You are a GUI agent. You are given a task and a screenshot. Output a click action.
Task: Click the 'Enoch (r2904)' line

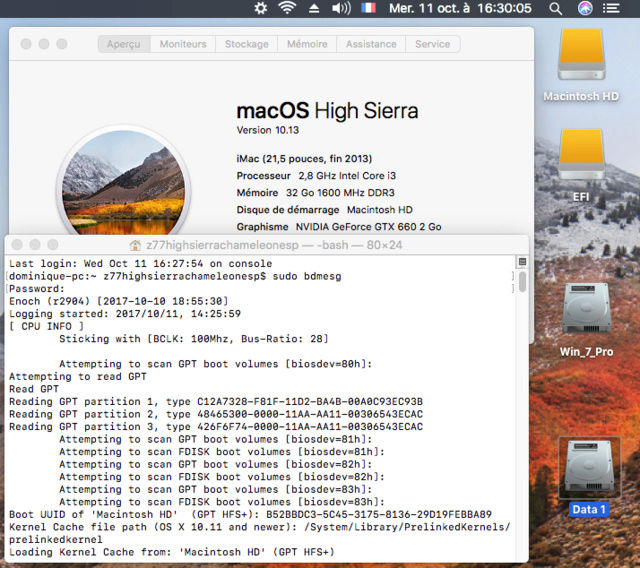click(x=118, y=301)
